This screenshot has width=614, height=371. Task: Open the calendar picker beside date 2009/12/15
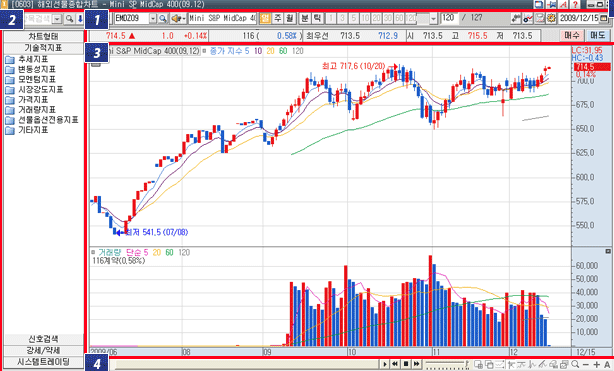click(603, 18)
